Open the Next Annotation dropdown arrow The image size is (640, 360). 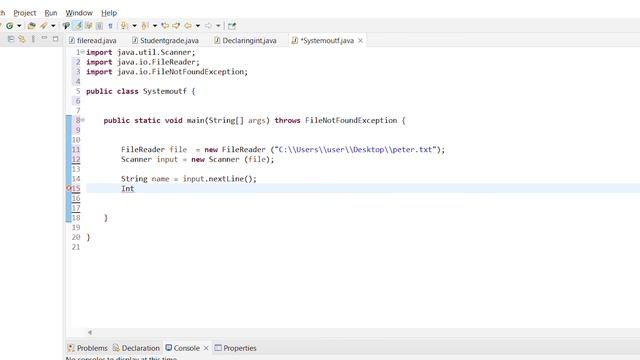134,26
